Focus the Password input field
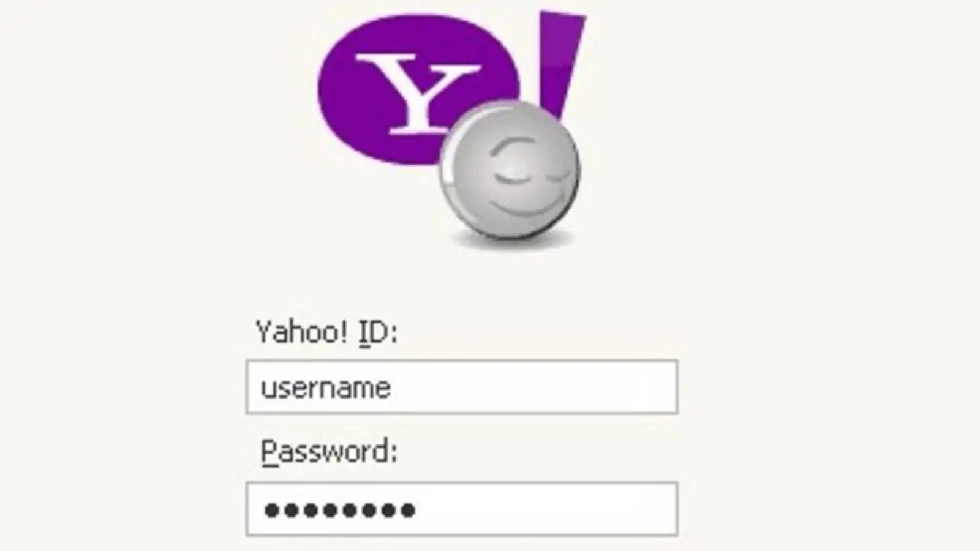 click(462, 509)
